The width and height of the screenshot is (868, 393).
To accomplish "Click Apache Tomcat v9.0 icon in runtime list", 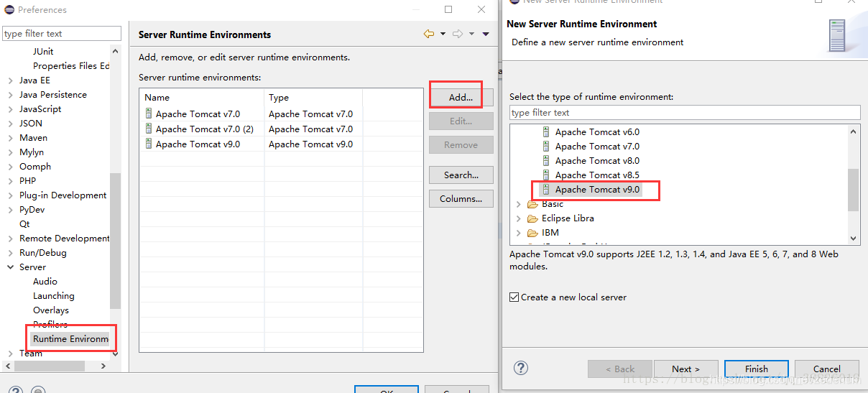I will pos(546,189).
